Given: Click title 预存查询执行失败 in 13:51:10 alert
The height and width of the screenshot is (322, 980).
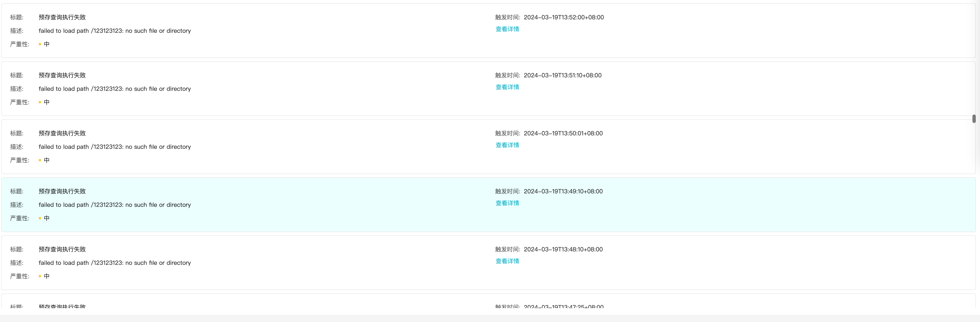Looking at the screenshot, I should [62, 75].
